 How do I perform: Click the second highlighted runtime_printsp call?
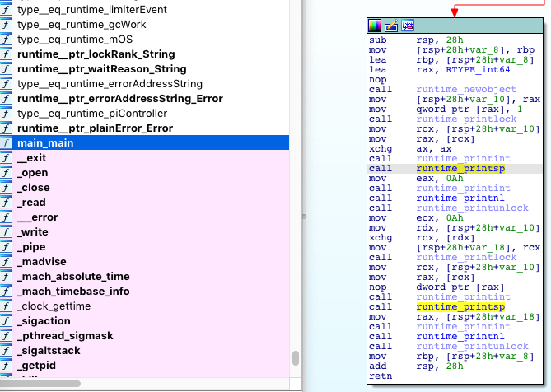460,306
